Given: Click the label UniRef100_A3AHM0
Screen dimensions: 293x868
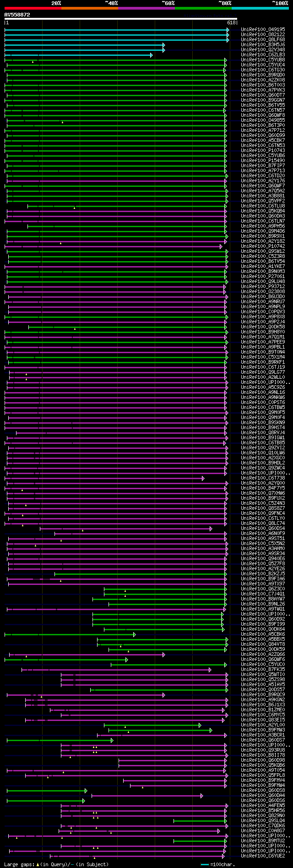Looking at the screenshot, I should tap(263, 548).
